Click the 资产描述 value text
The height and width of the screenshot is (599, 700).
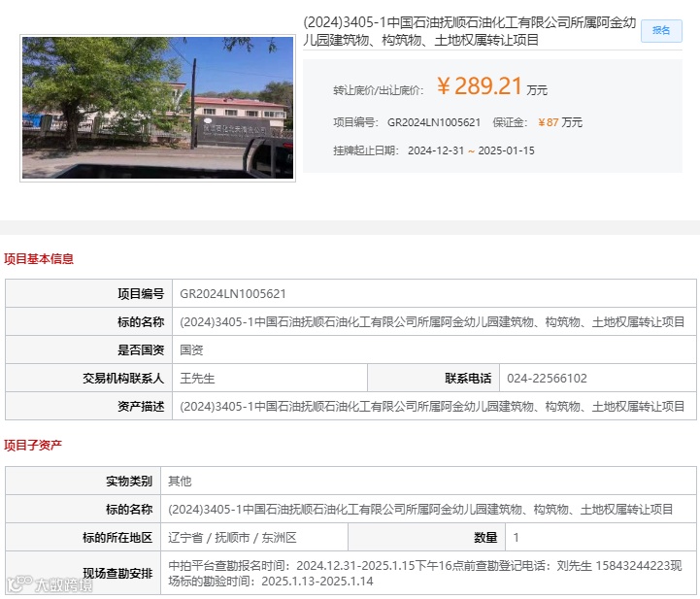point(432,406)
